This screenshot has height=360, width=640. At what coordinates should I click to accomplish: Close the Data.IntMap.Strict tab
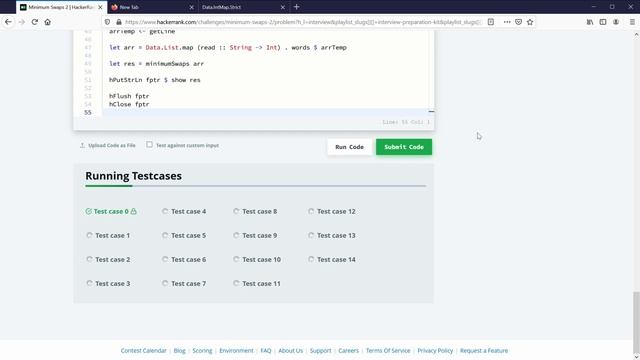click(x=282, y=7)
